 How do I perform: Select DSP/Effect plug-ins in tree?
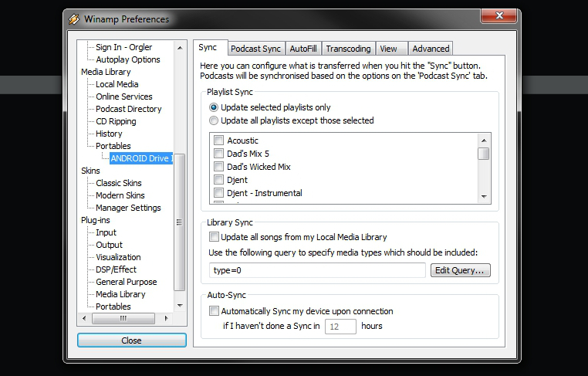tap(116, 269)
